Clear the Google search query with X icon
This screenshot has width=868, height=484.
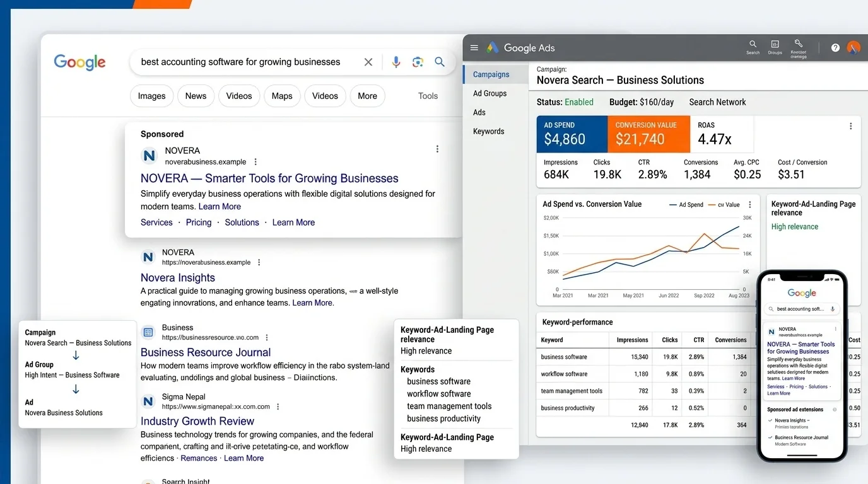(x=368, y=62)
